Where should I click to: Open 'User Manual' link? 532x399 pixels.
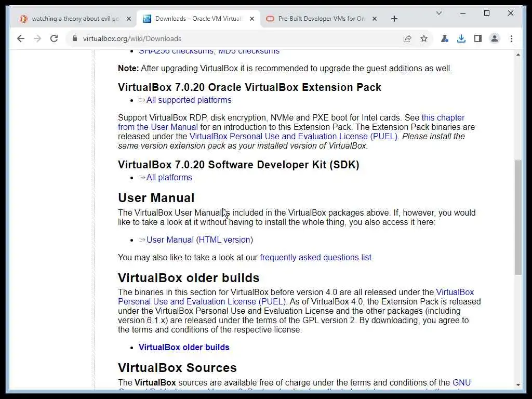click(x=170, y=240)
